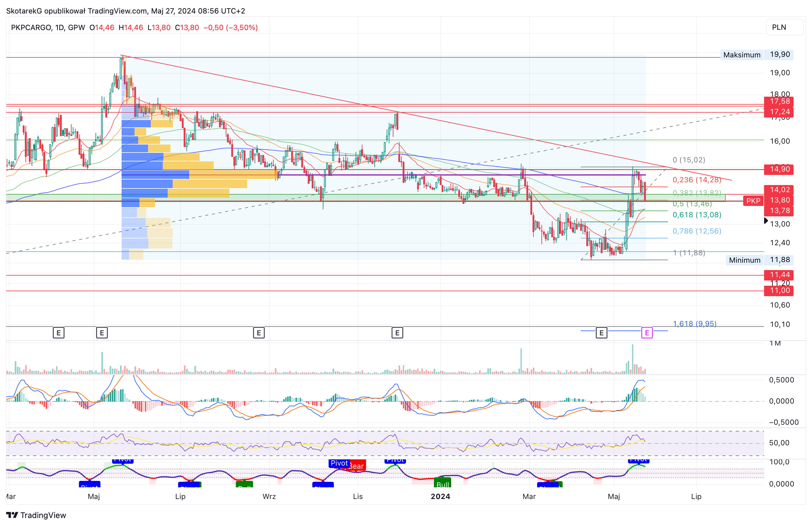Click the red 11,00 price level label
The width and height of the screenshot is (812, 526).
(x=779, y=290)
